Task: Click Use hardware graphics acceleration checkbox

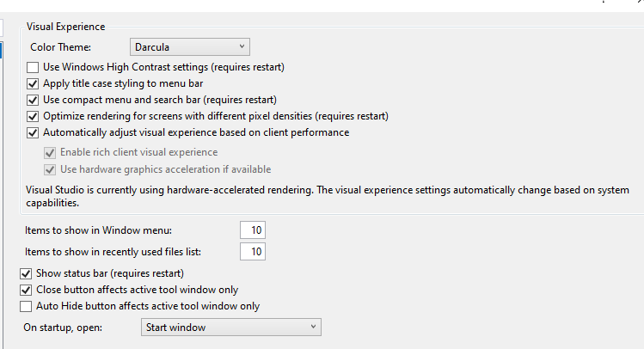Action: [x=50, y=169]
